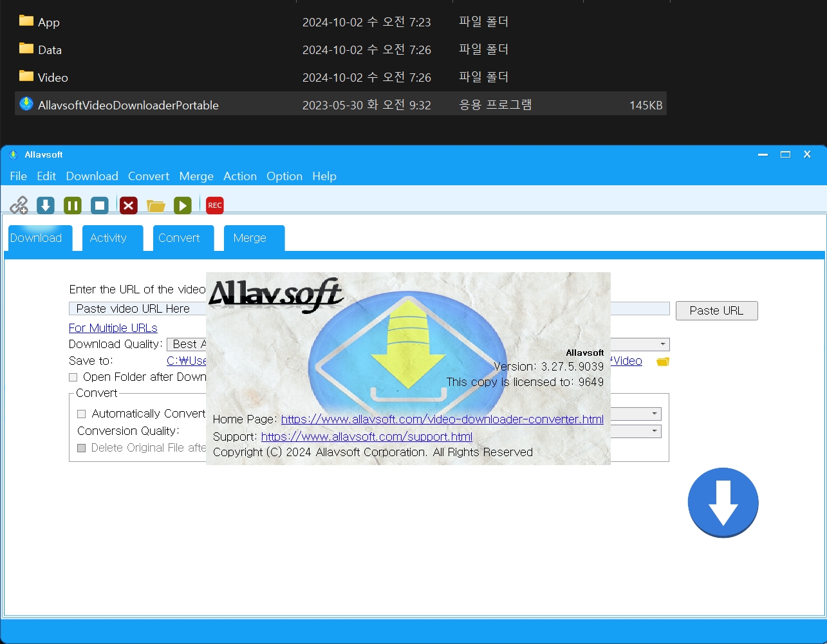Open the File menu

(x=19, y=176)
